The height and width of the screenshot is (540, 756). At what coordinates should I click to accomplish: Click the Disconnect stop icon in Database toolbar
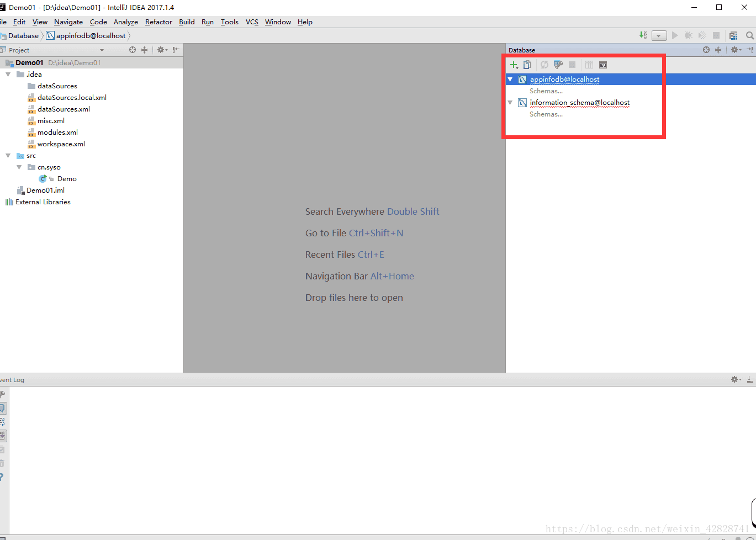click(572, 65)
